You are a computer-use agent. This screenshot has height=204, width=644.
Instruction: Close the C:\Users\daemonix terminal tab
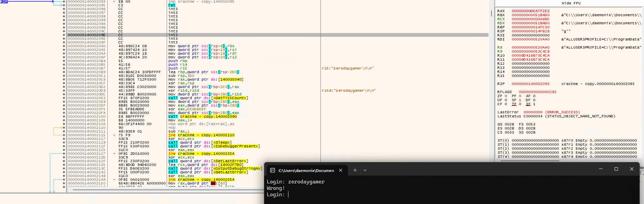(x=341, y=170)
